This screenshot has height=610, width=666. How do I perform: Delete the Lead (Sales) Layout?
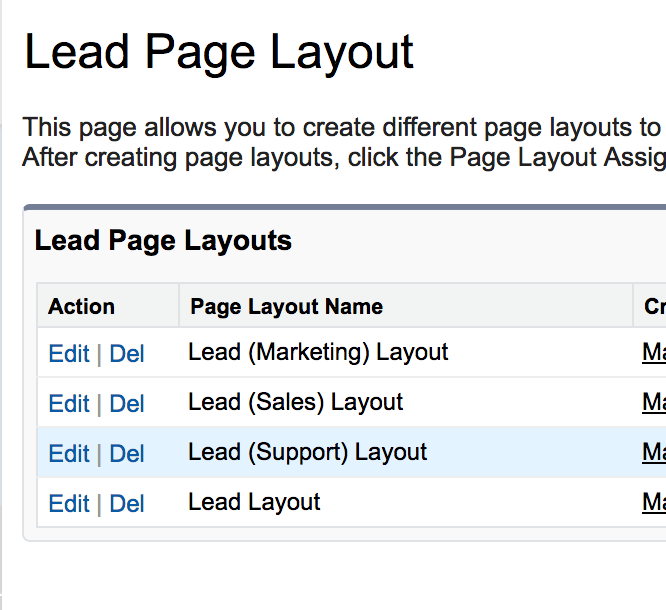(x=127, y=404)
